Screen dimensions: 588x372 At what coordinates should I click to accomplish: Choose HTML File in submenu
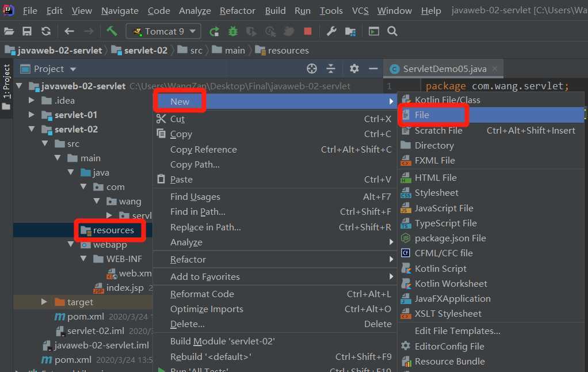491,177
